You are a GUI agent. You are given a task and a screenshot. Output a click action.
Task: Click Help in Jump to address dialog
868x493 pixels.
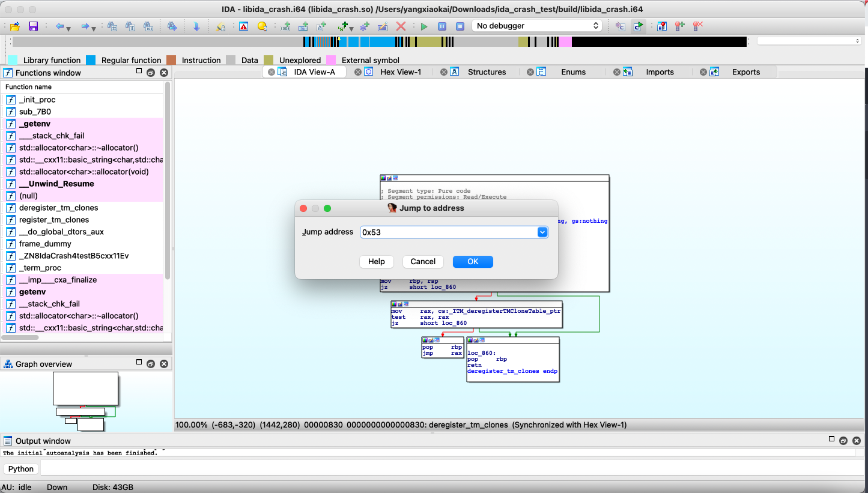click(x=377, y=261)
